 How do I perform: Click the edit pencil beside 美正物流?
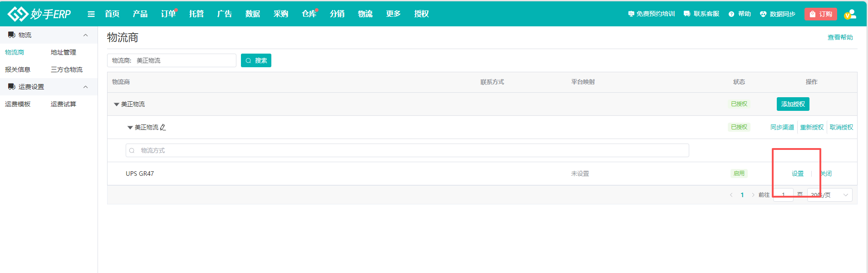(x=163, y=128)
